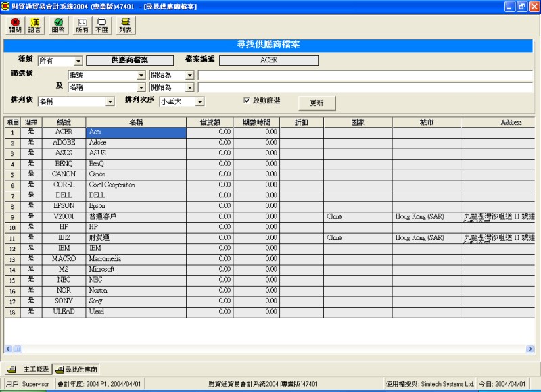The width and height of the screenshot is (541, 392).
Task: Click the first filter value text field
Action: coord(365,75)
